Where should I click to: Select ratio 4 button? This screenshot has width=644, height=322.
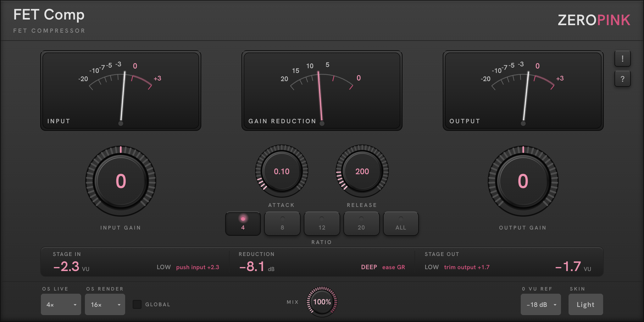[243, 224]
